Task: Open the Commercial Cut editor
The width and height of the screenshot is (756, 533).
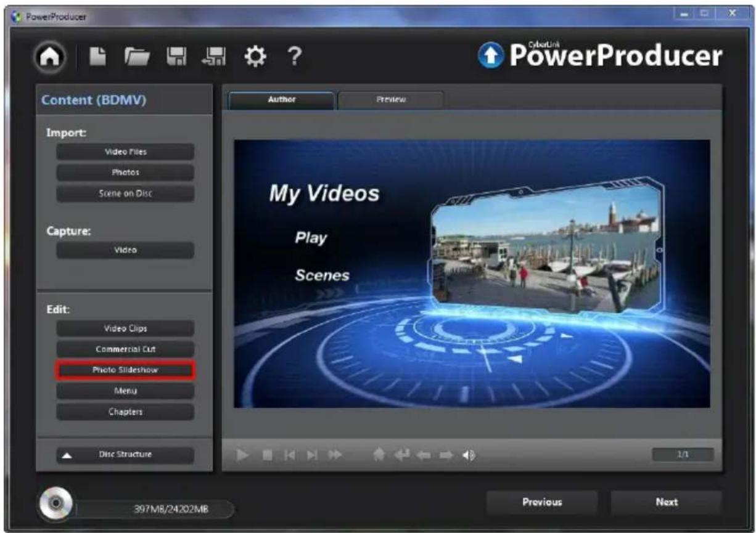Action: click(x=125, y=349)
